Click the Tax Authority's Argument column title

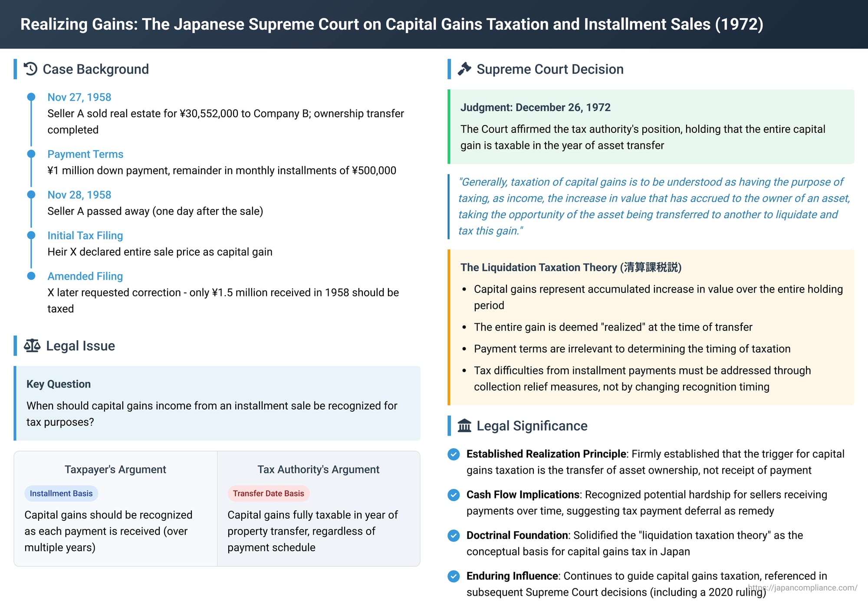tap(319, 470)
